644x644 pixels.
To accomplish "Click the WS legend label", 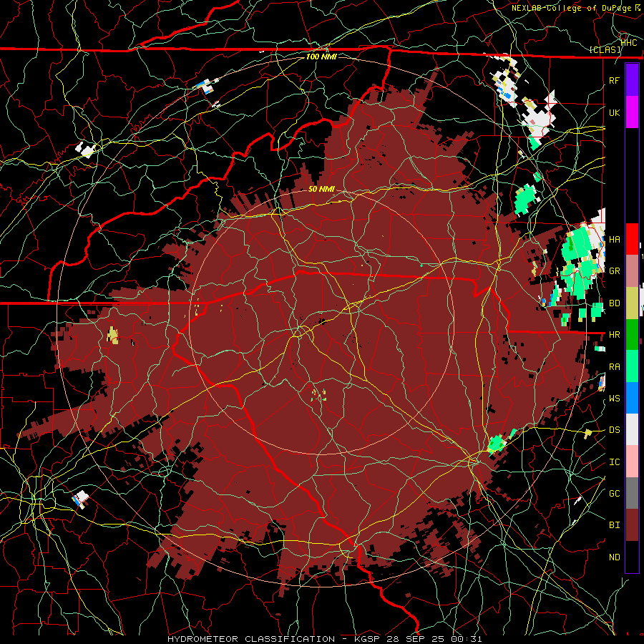I will (x=614, y=399).
